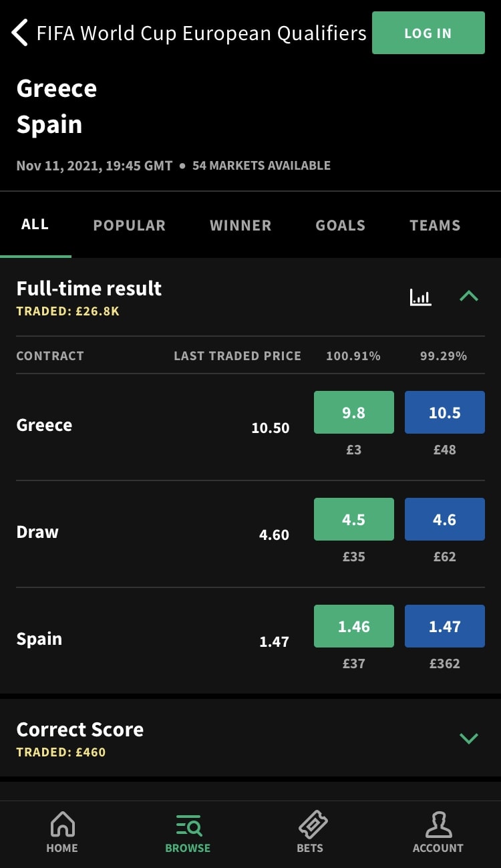Viewport: 501px width, 868px height.
Task: Lay Spain at 1.47 odds
Action: pyautogui.click(x=444, y=627)
